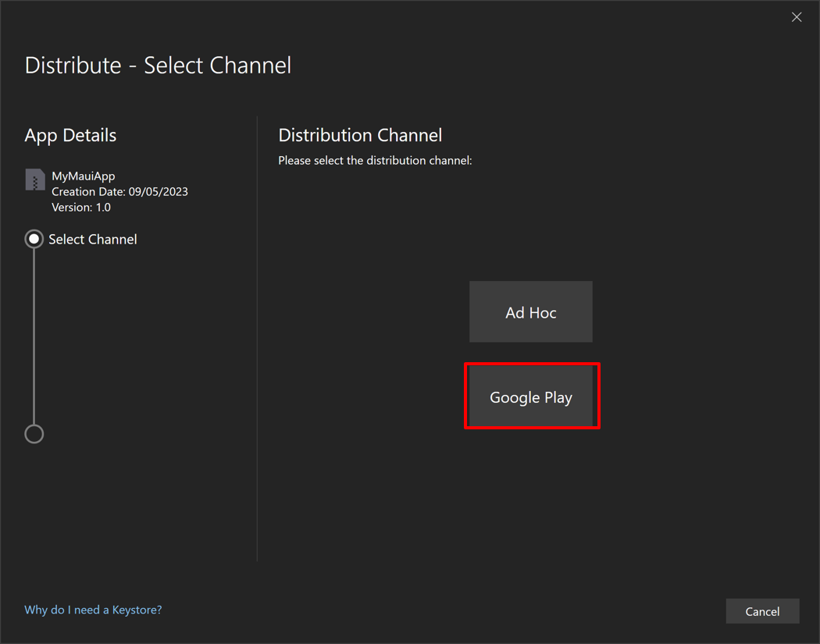Click the Creation Date label text
This screenshot has height=644, width=820.
click(x=88, y=192)
